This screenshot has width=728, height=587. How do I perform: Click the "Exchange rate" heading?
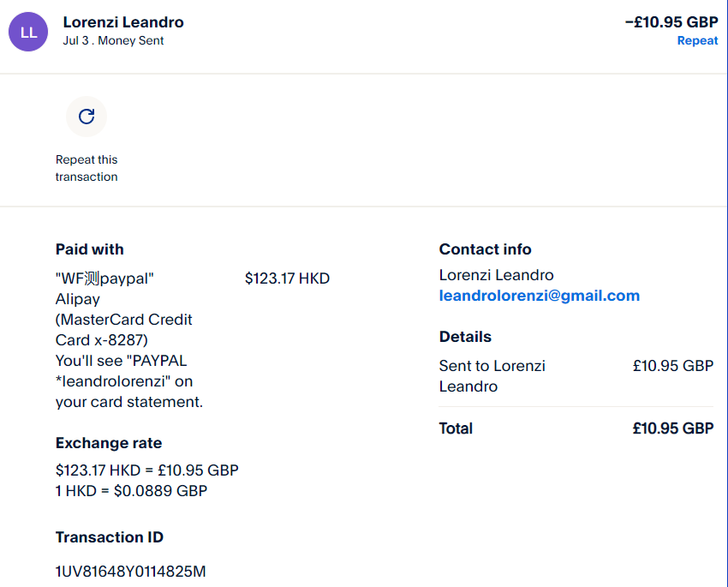pos(109,443)
